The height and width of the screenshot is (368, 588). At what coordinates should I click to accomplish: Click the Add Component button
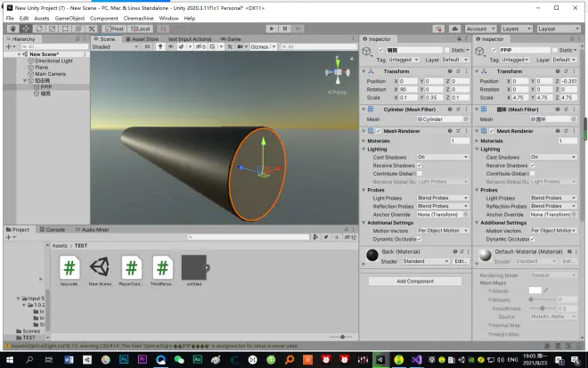coord(413,281)
